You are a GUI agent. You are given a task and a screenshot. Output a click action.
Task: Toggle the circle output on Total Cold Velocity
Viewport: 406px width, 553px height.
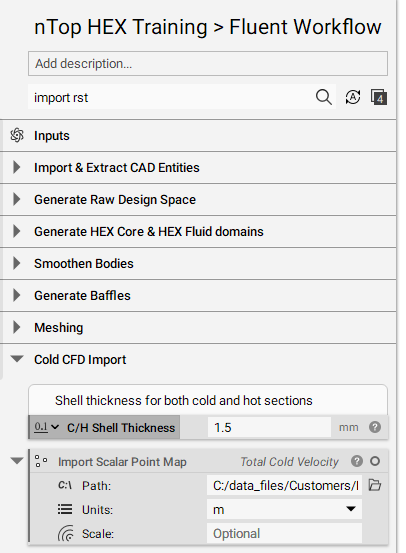point(375,461)
